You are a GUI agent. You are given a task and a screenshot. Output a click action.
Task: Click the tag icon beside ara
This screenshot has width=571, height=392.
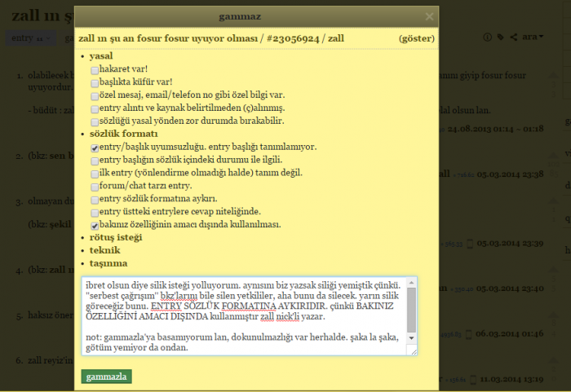point(501,37)
